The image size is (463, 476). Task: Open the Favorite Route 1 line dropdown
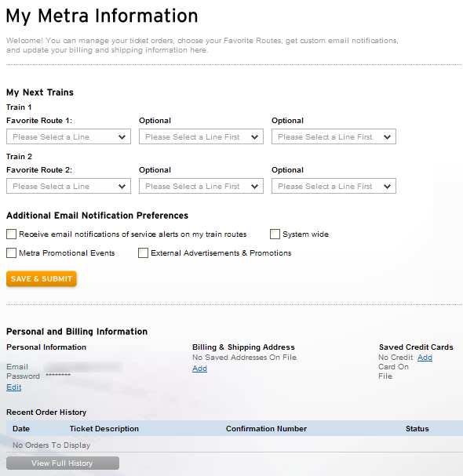click(68, 136)
